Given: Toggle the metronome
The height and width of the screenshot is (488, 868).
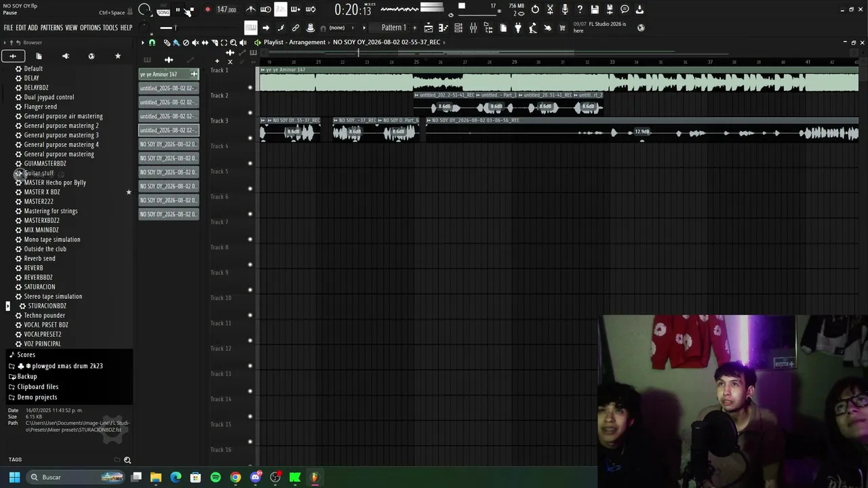Looking at the screenshot, I should pyautogui.click(x=251, y=9).
